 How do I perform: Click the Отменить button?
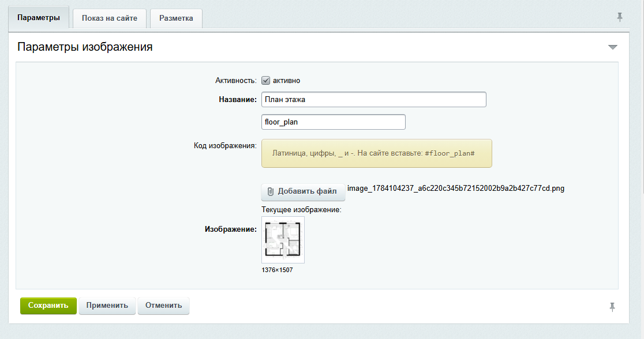coord(163,306)
